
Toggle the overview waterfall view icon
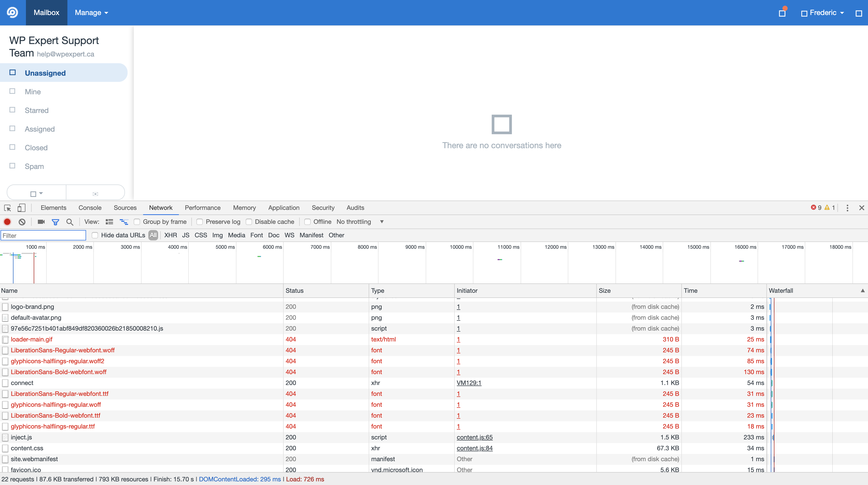point(124,222)
